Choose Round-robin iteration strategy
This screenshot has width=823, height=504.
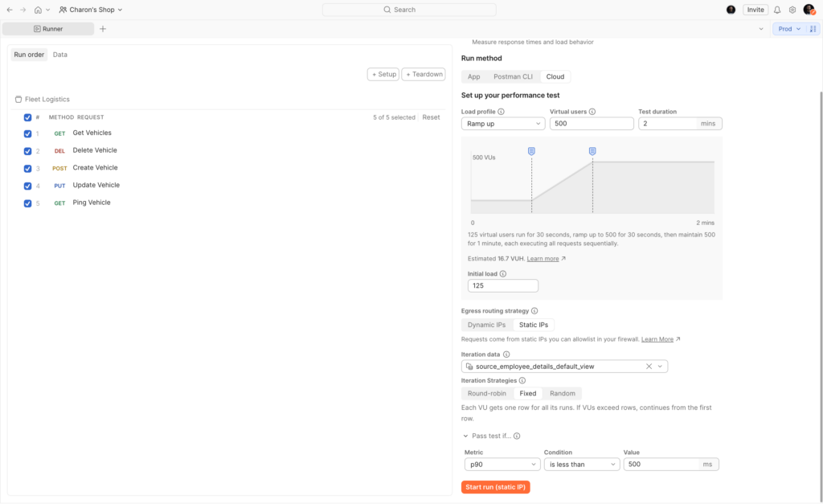click(x=486, y=393)
